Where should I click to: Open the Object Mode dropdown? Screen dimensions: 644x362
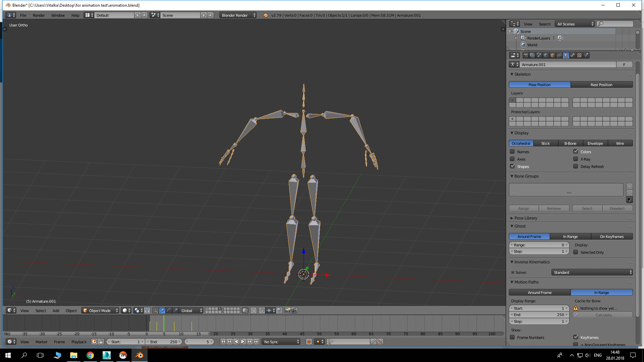(x=100, y=310)
